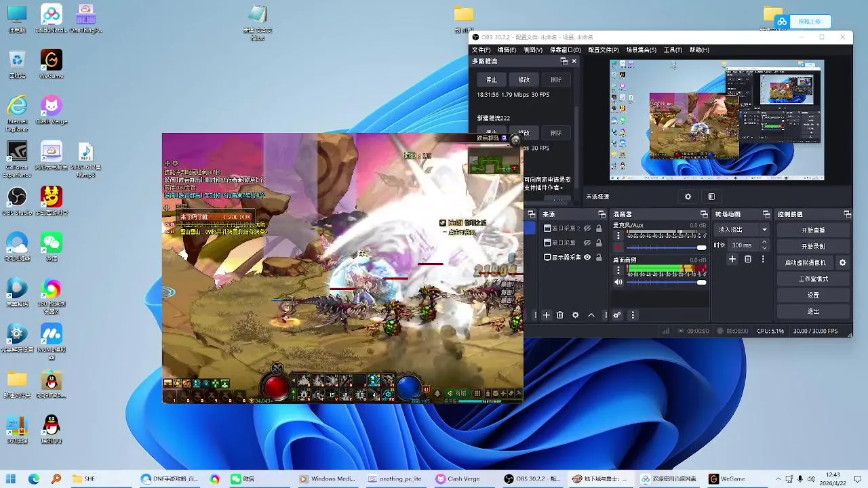Open 文件(F) menu in OBS
The width and height of the screenshot is (868, 488).
tap(481, 50)
